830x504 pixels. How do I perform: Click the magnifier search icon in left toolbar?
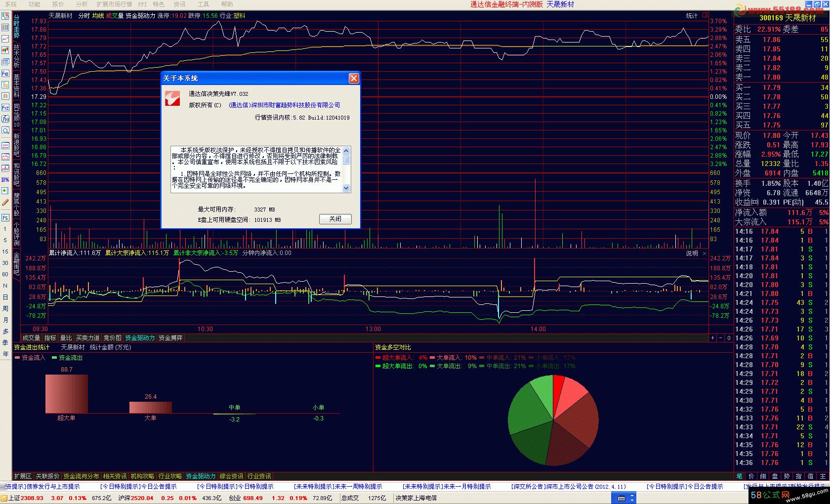(5, 130)
